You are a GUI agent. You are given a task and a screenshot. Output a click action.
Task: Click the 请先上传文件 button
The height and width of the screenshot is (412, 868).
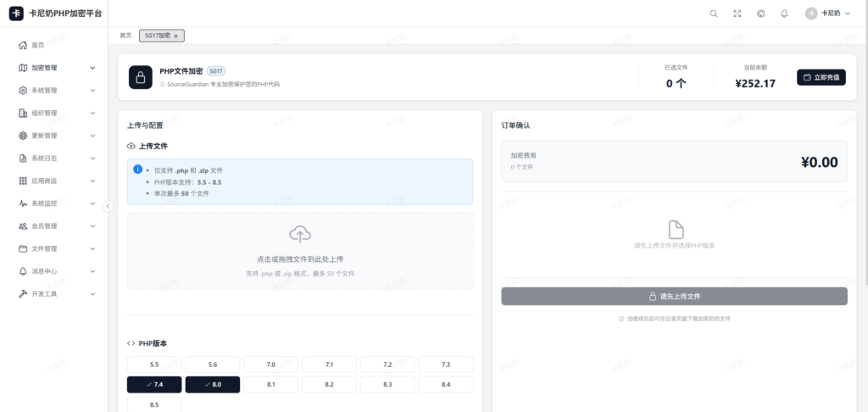(x=674, y=296)
